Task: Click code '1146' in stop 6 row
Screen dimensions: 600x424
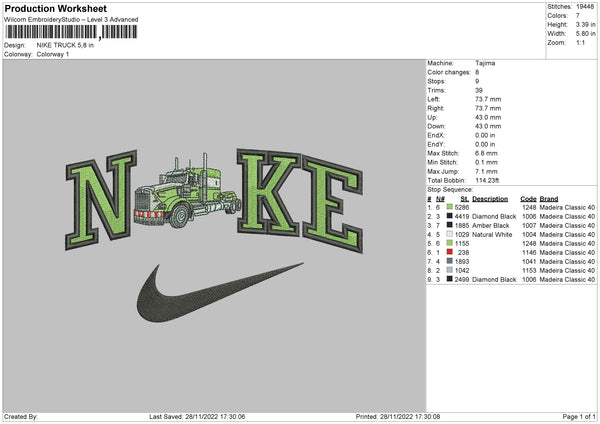Action: pyautogui.click(x=529, y=253)
